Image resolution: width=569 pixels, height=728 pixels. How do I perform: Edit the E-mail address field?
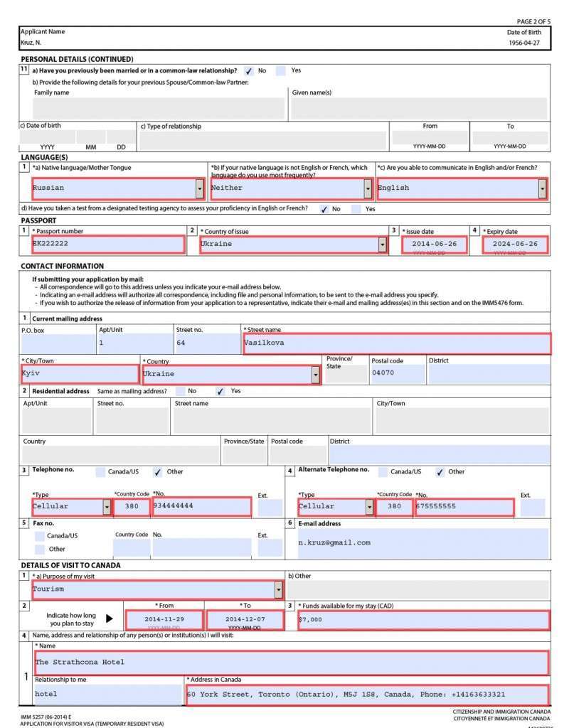[x=422, y=543]
